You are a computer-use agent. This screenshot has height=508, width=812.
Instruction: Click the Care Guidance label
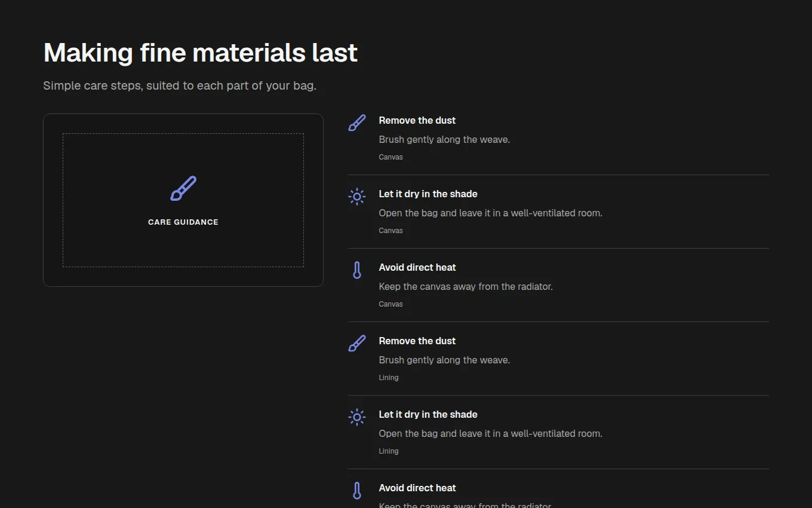tap(183, 222)
